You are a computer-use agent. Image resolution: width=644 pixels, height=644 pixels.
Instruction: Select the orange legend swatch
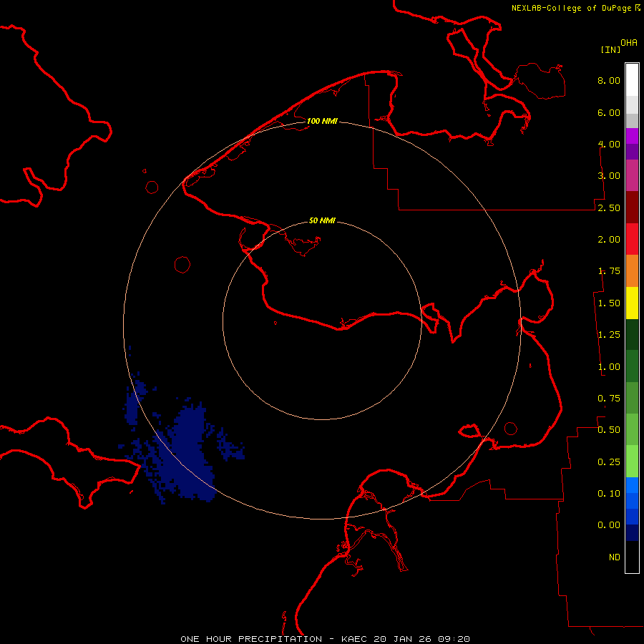632,271
